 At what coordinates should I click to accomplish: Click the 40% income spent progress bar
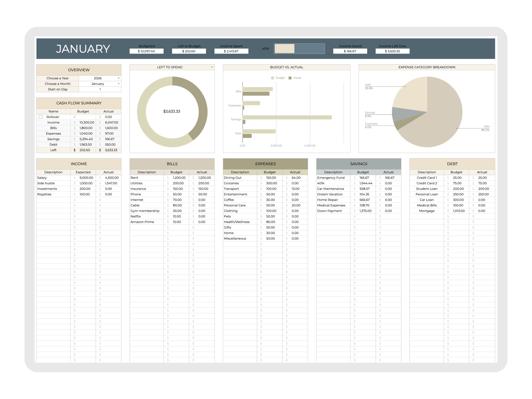coord(299,49)
